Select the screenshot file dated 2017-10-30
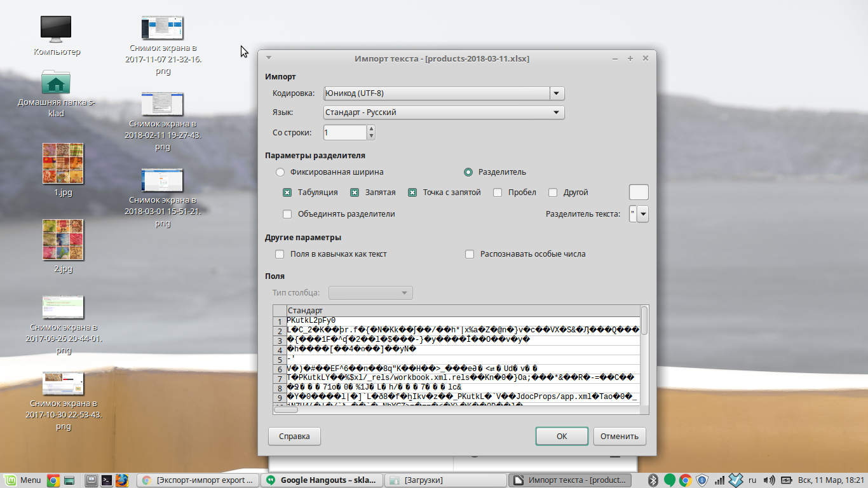Screen dimensions: 868x488 (64, 383)
